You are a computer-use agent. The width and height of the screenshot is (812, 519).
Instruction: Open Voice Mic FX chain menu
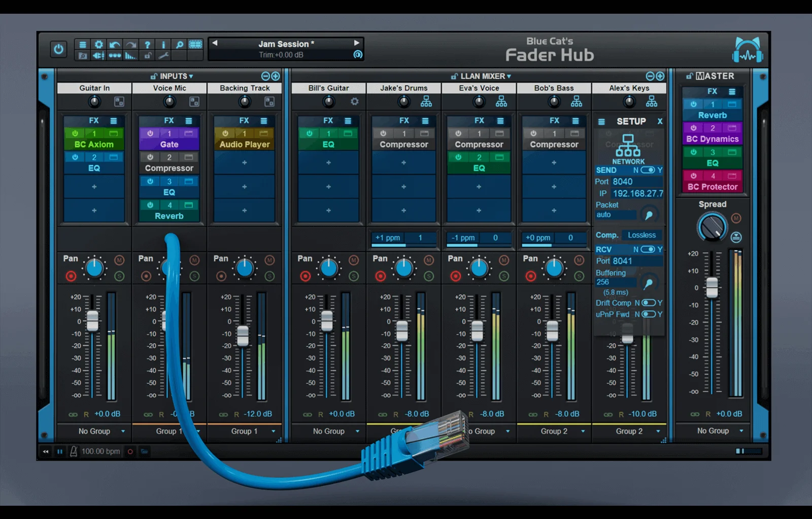pos(189,121)
